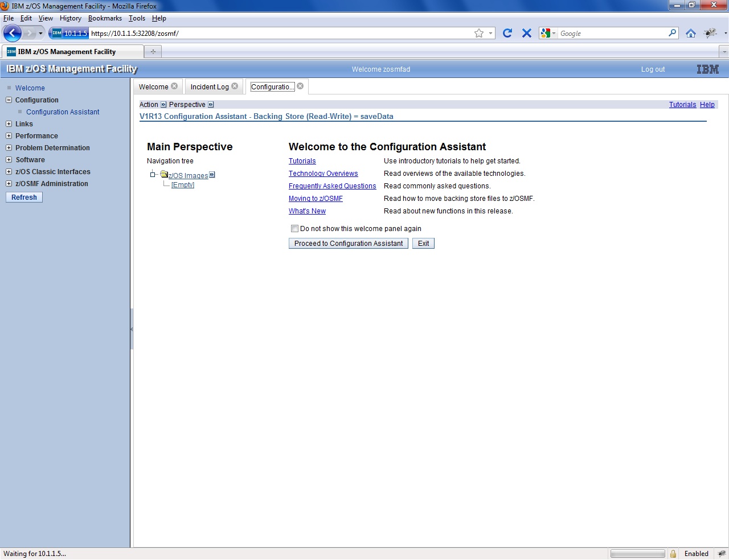
Task: Select the Configuration Assistant tab
Action: point(272,87)
